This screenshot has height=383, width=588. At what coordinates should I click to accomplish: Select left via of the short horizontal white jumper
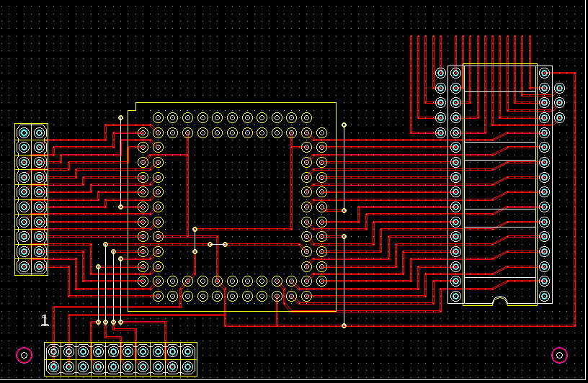[210, 244]
